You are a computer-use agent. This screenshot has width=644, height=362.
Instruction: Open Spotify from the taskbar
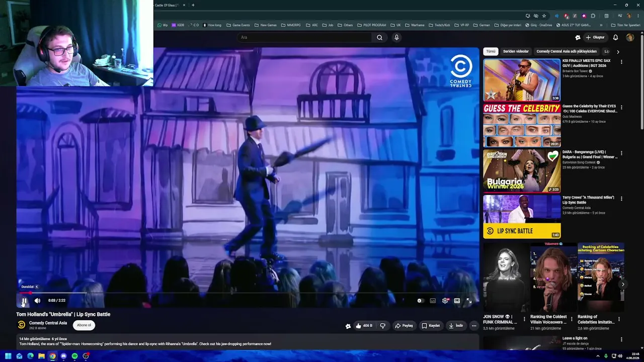tap(74, 356)
